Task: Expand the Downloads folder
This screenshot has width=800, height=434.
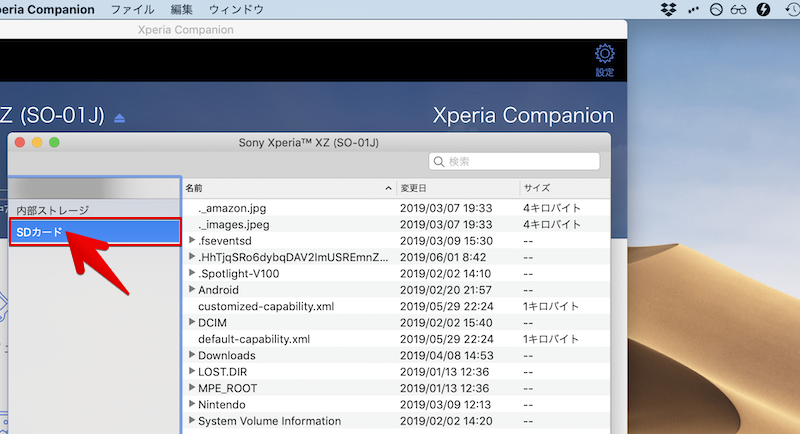Action: [x=192, y=355]
